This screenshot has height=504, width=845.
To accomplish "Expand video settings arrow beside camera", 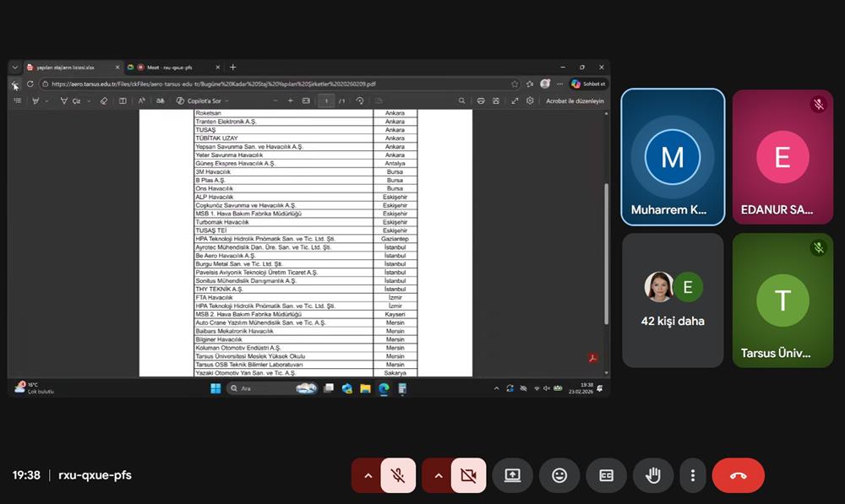I will [x=438, y=475].
